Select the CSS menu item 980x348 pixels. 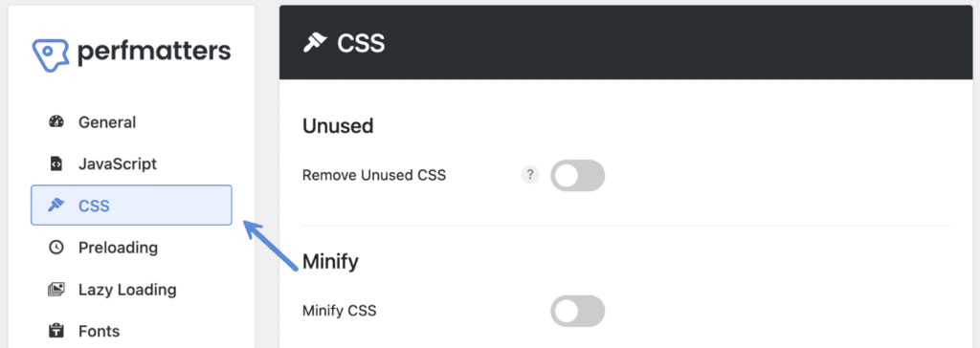point(131,205)
